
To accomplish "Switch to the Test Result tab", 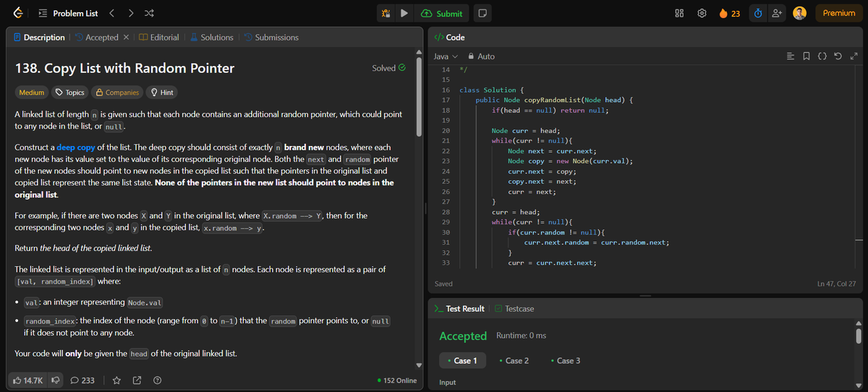I will click(x=459, y=309).
